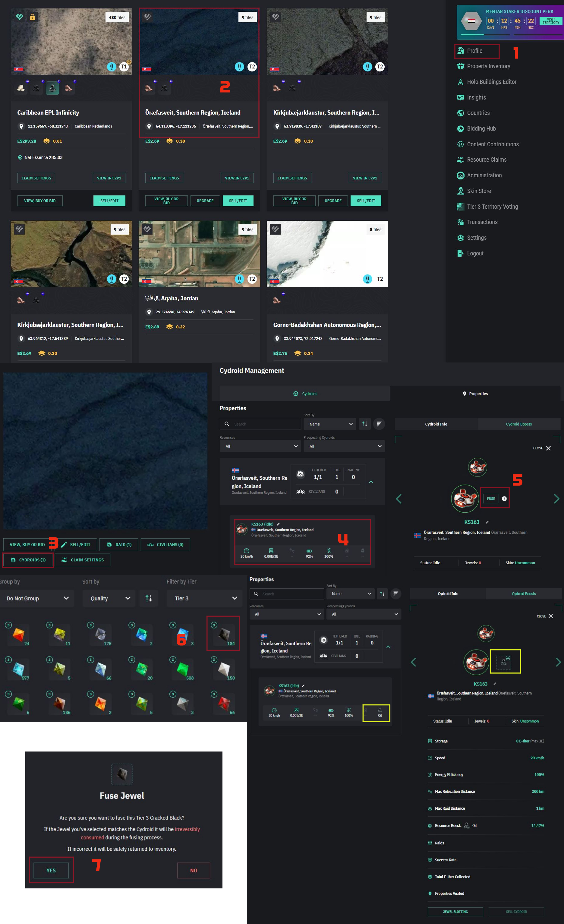Click the Skin Store icon in the sidebar
Image resolution: width=564 pixels, height=924 pixels.
pyautogui.click(x=461, y=191)
